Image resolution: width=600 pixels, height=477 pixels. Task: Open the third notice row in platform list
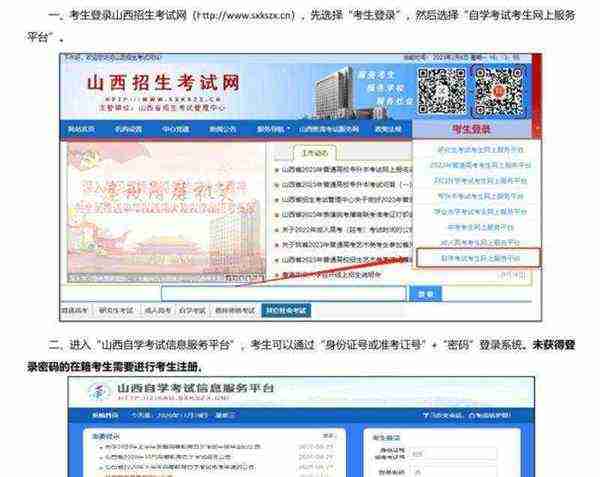[x=178, y=467]
